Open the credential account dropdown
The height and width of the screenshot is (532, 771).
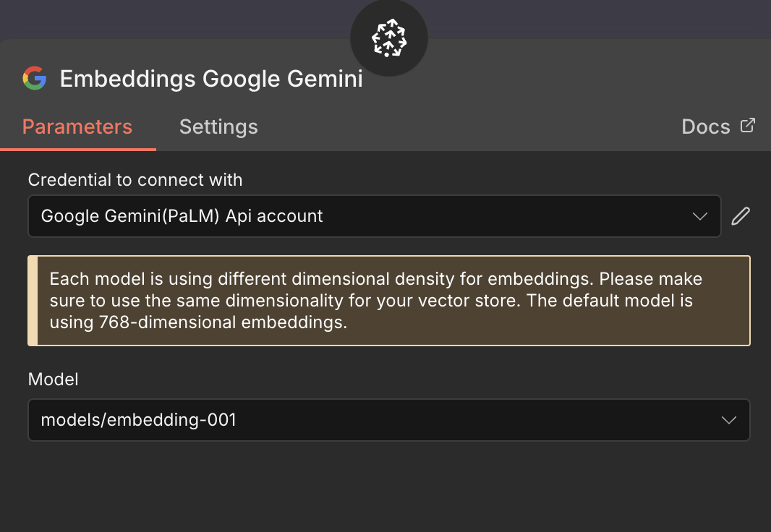click(374, 215)
